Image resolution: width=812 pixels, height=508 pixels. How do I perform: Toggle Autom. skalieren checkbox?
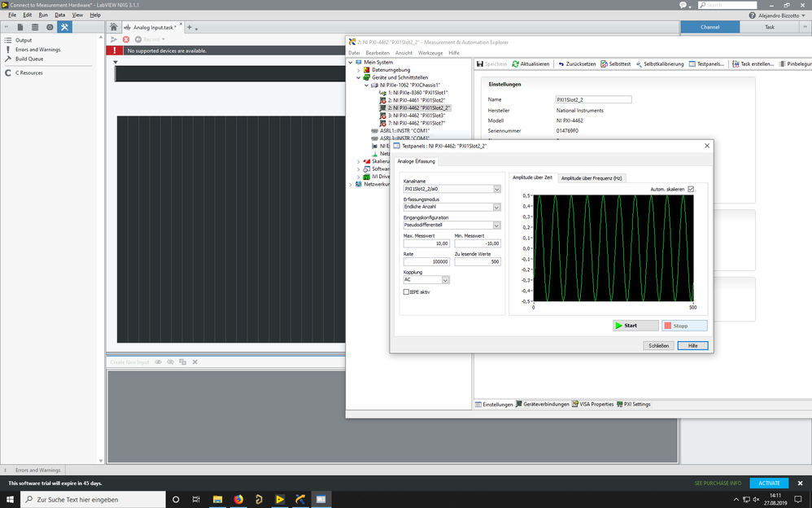pyautogui.click(x=691, y=189)
